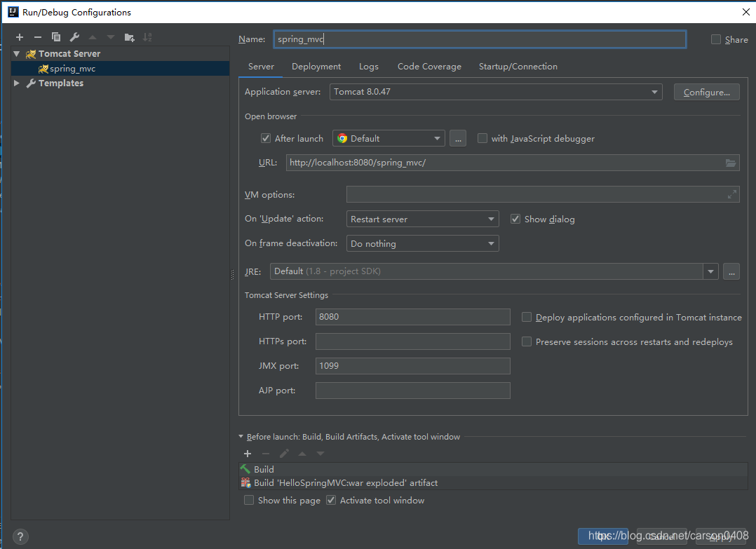This screenshot has width=756, height=549.
Task: Open On 'Update' action dropdown
Action: tap(422, 219)
